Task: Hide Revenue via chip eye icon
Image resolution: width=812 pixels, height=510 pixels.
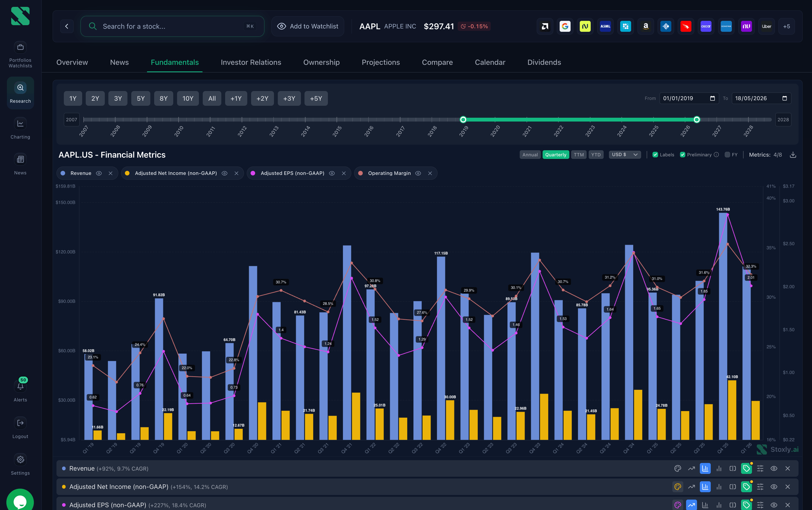Action: pos(99,173)
